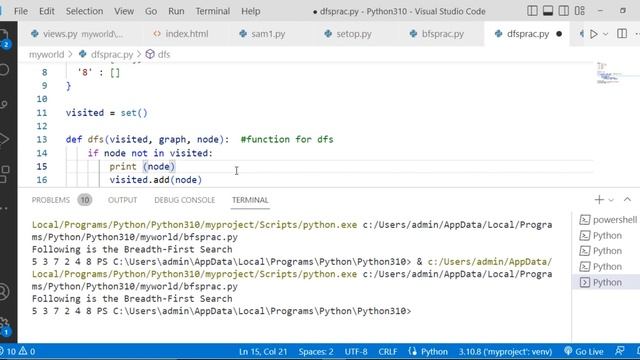Switch to the Debug Console tab
This screenshot has height=360, width=640.
pyautogui.click(x=184, y=200)
